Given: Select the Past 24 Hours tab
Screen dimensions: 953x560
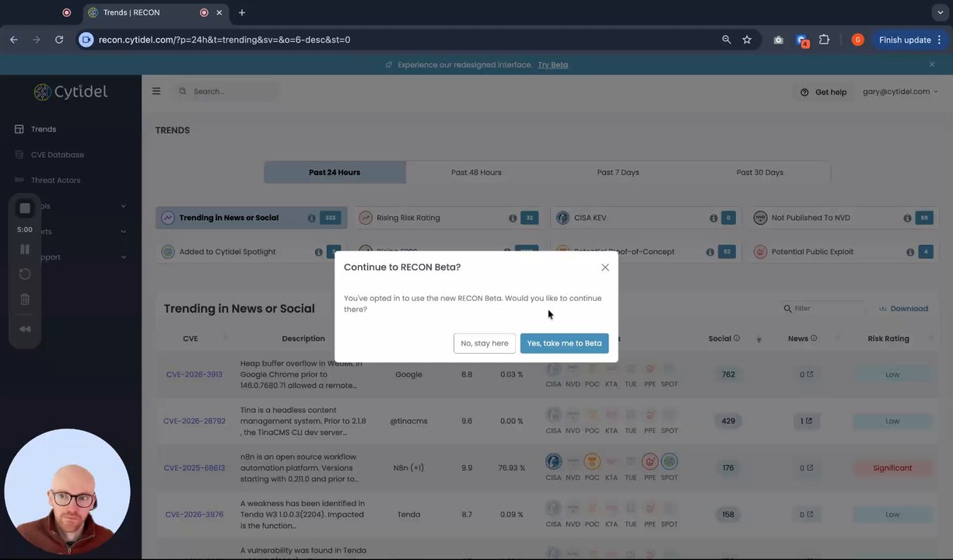Looking at the screenshot, I should (x=335, y=173).
